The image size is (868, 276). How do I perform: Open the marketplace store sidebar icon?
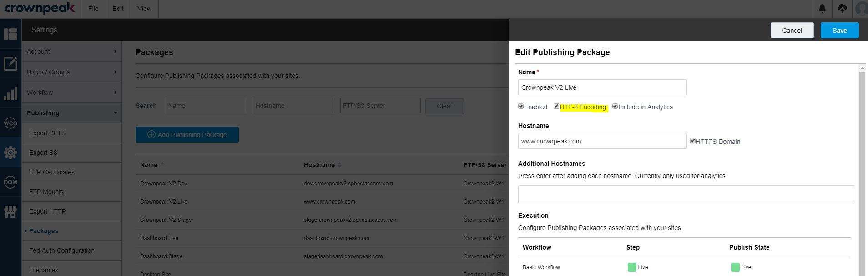coord(10,211)
